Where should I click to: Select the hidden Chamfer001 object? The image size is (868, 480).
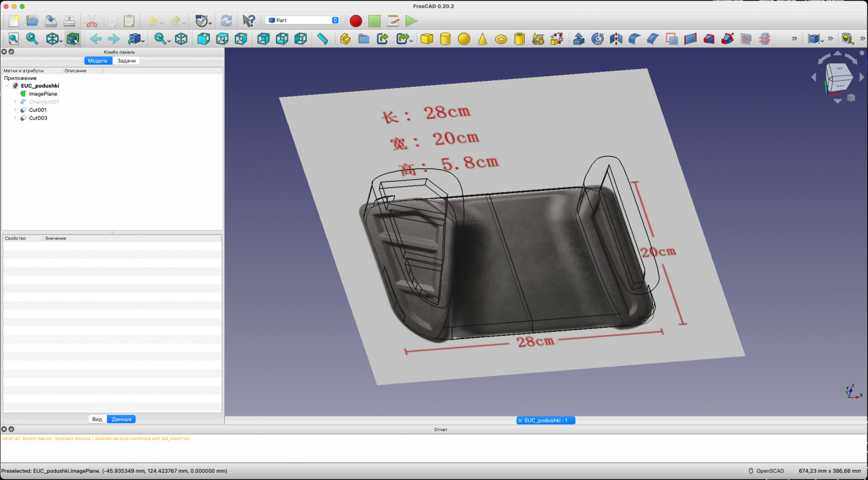43,102
